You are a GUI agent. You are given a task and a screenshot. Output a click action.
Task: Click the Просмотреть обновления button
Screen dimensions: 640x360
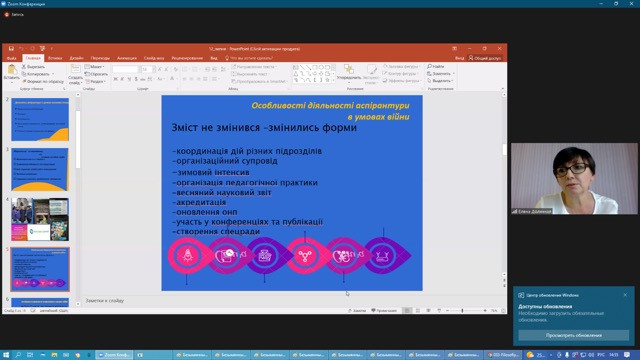pyautogui.click(x=573, y=335)
